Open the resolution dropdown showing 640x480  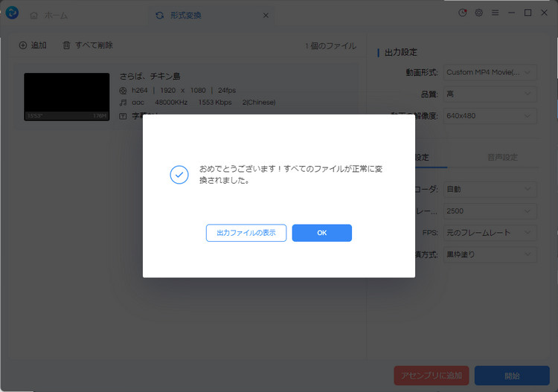click(490, 116)
